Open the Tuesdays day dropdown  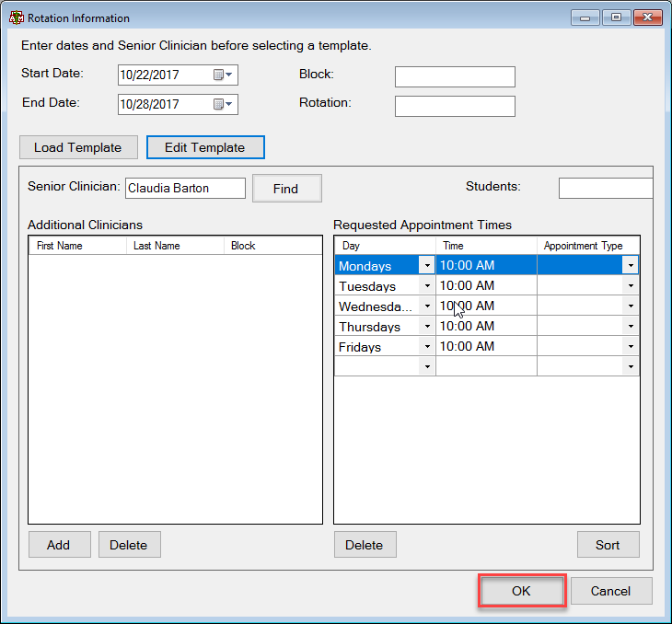(427, 285)
